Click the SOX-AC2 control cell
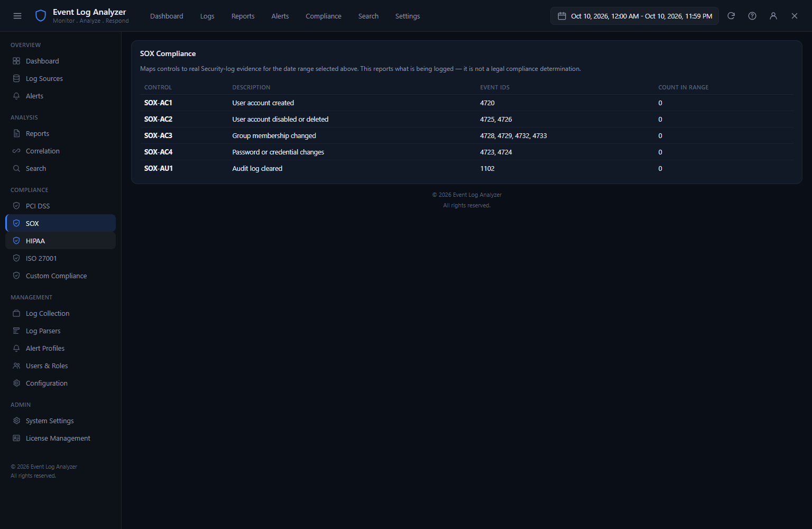Screen dimensions: 812x529 [x=158, y=119]
